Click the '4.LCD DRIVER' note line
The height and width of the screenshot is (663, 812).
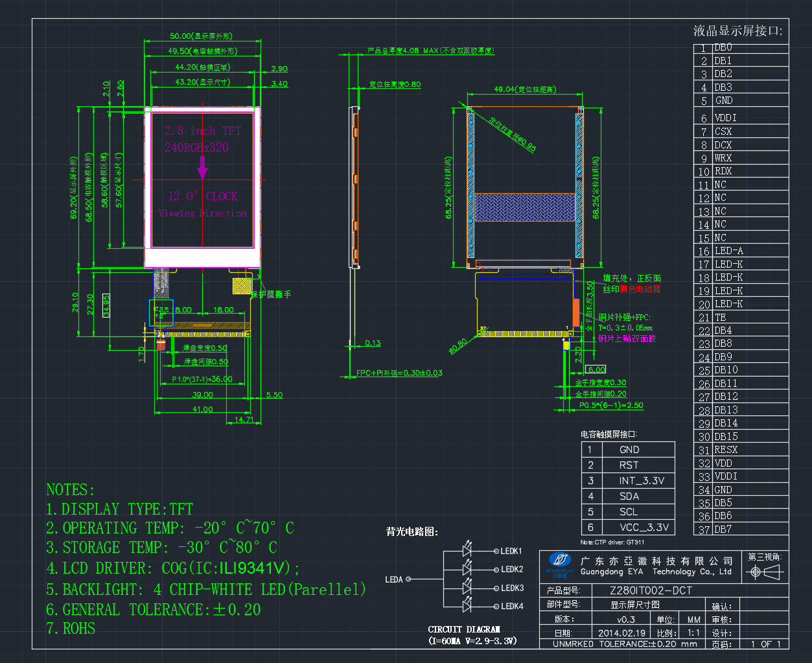[x=173, y=568]
